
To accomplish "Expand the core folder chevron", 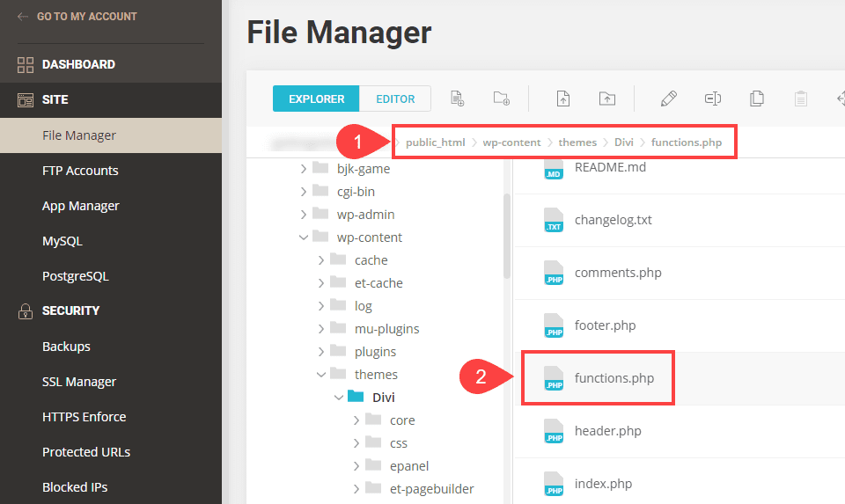I will click(356, 420).
